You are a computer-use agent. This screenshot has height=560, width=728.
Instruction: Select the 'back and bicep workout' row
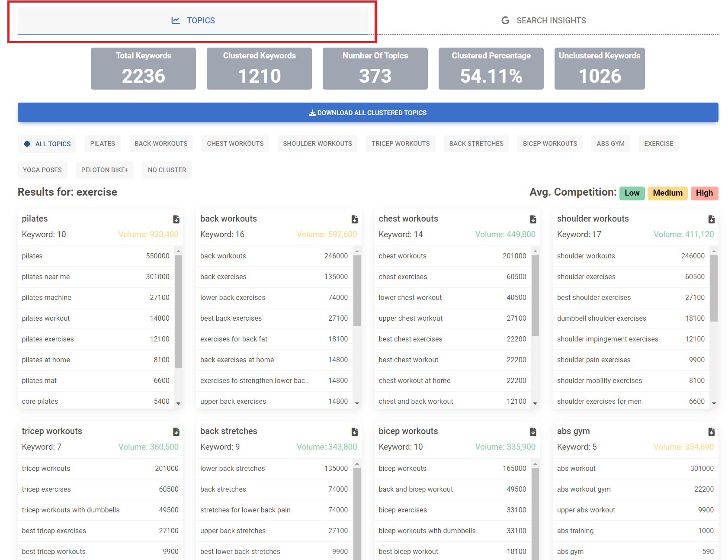tap(452, 489)
